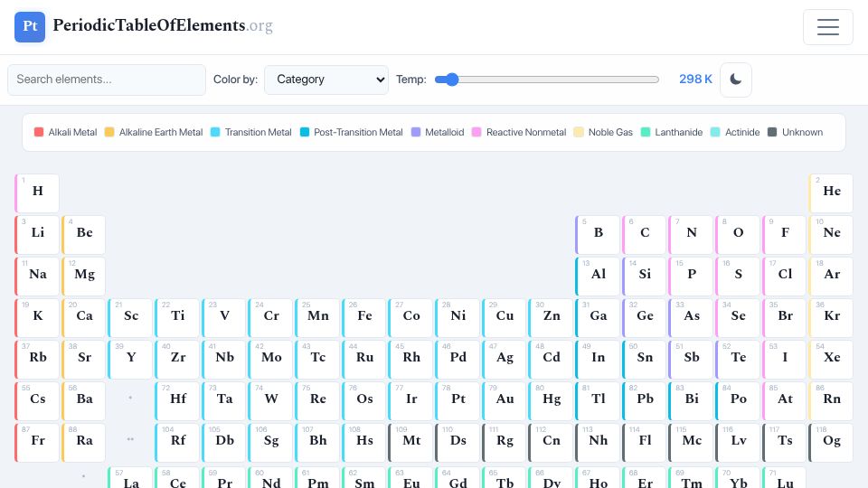Image resolution: width=868 pixels, height=488 pixels.
Task: Open the Tungsten (W) tile
Action: coord(270,401)
